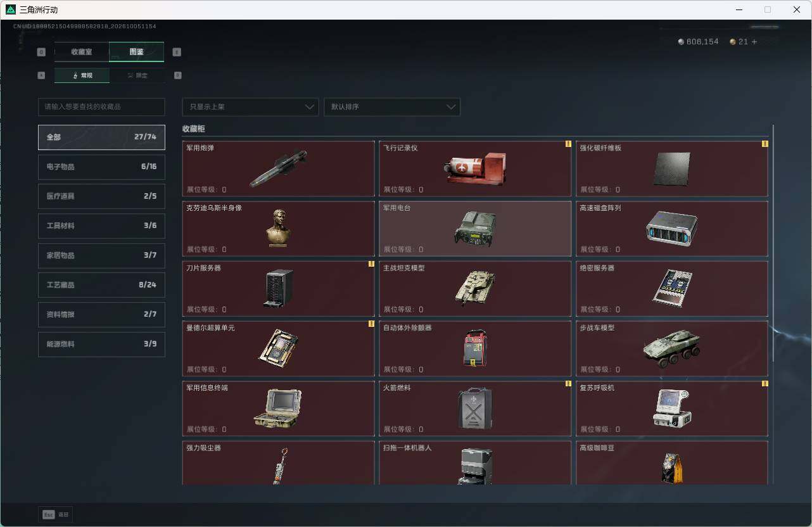Choose the 强化碳纤维板 item
812x527 pixels.
pyautogui.click(x=672, y=168)
